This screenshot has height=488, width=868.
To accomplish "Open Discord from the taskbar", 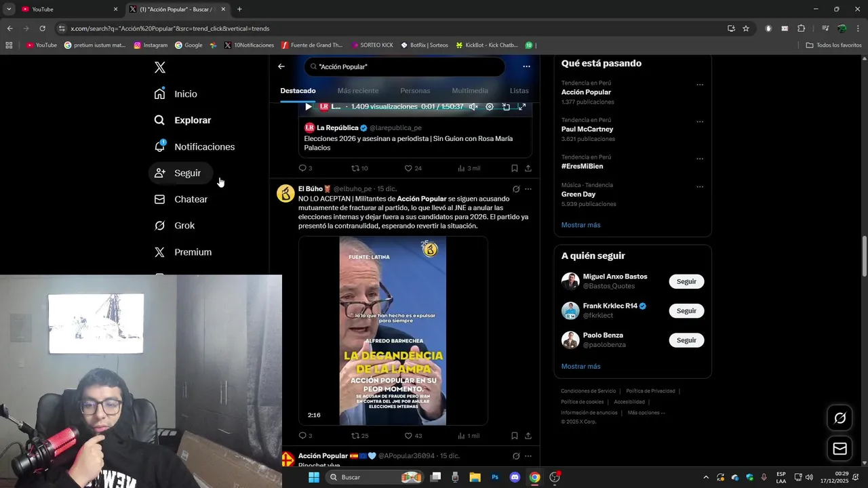I will point(515,477).
